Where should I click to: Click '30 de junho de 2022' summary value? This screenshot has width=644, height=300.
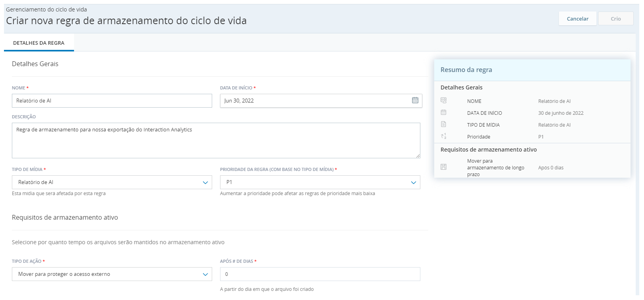click(561, 113)
